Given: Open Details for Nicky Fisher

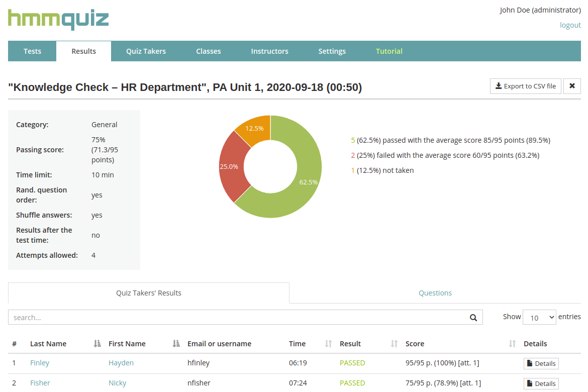Looking at the screenshot, I should [x=541, y=383].
